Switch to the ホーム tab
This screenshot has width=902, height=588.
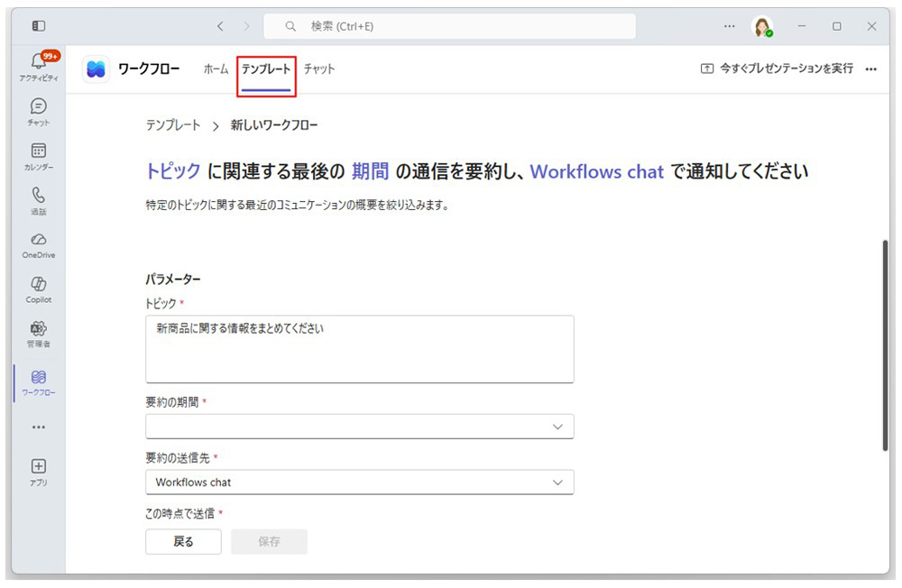click(x=216, y=69)
